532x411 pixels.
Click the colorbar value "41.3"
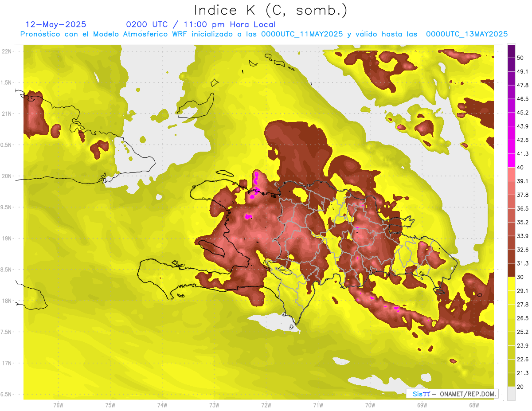pyautogui.click(x=523, y=154)
